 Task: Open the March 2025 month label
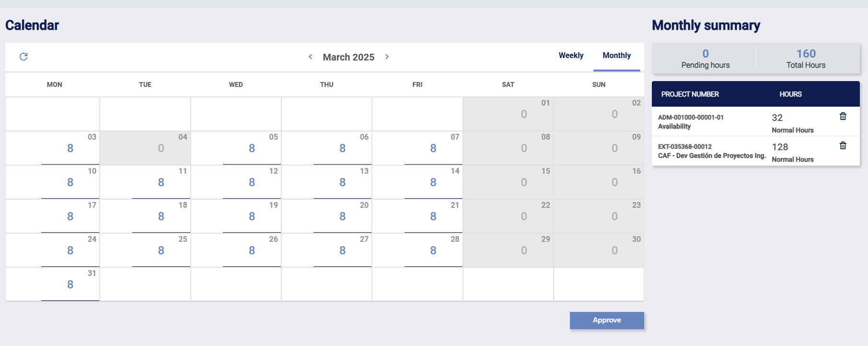click(348, 57)
